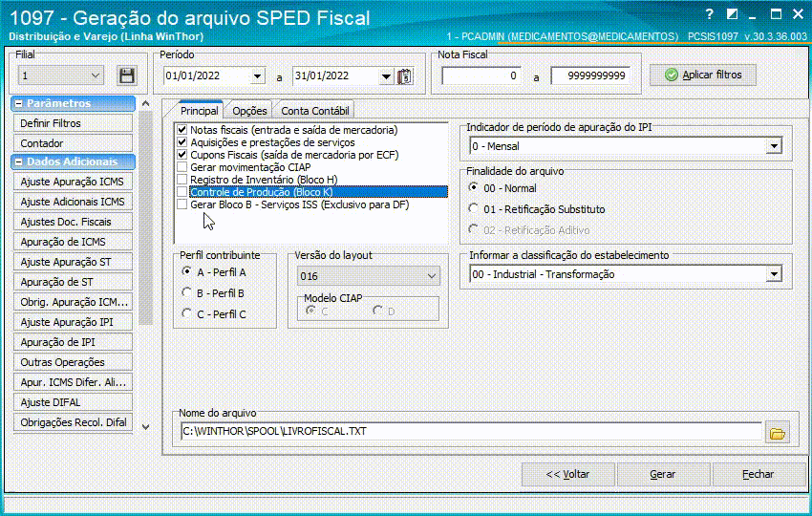Open Outras Operações sidebar item

pos(73,362)
